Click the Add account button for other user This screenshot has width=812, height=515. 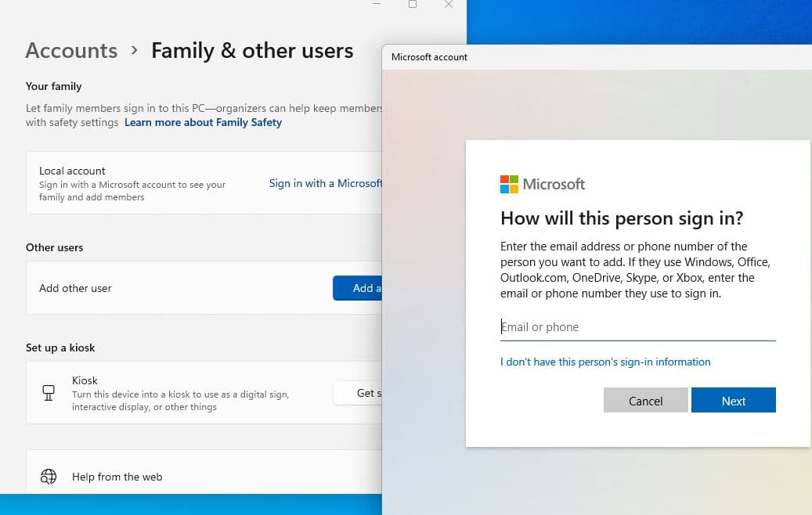pos(357,288)
